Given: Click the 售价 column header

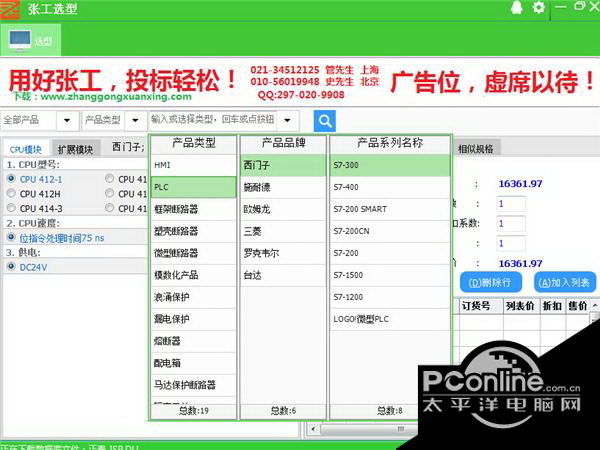Looking at the screenshot, I should click(x=577, y=306).
